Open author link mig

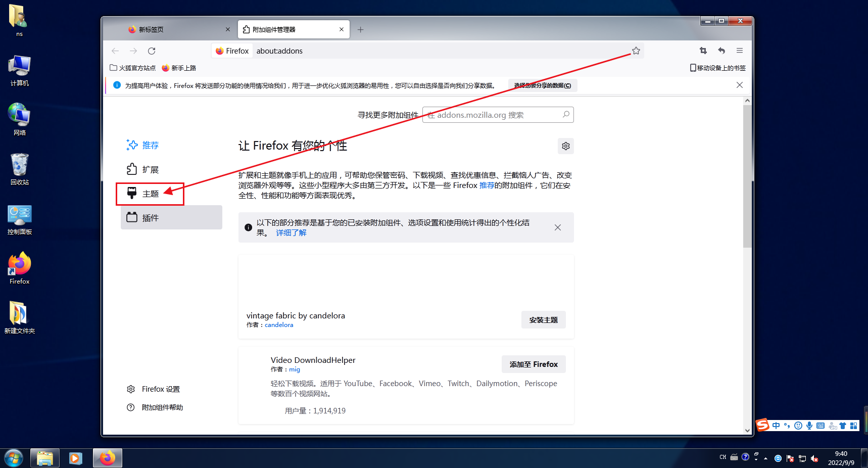(x=295, y=369)
